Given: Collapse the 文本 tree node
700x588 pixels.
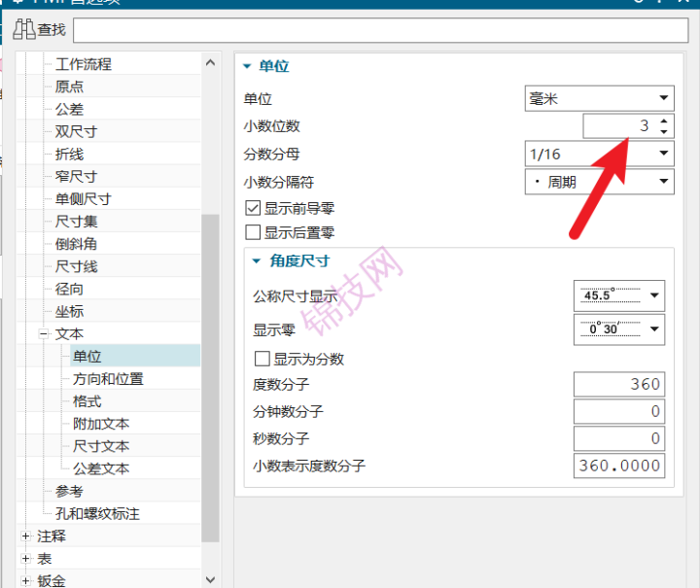Looking at the screenshot, I should (44, 333).
